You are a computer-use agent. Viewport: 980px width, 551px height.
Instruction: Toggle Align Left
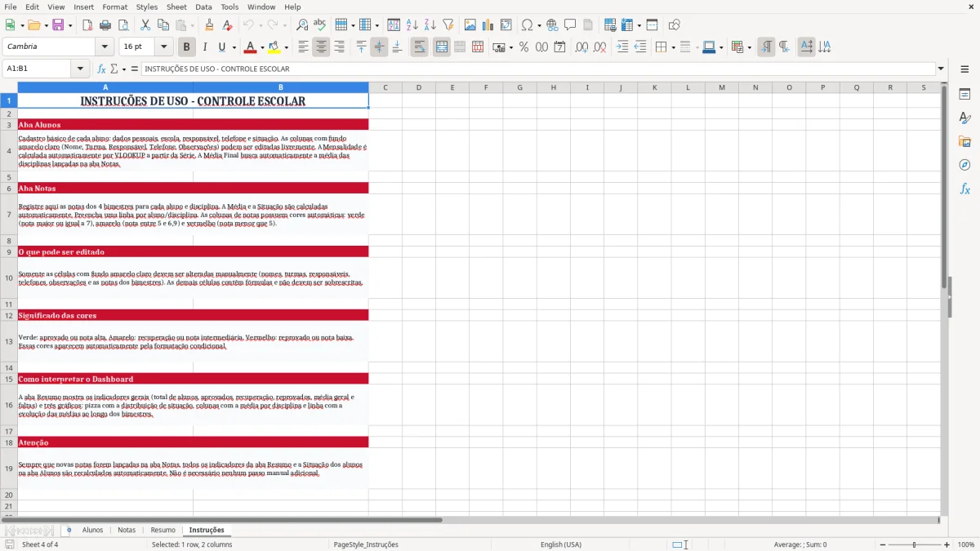[303, 47]
